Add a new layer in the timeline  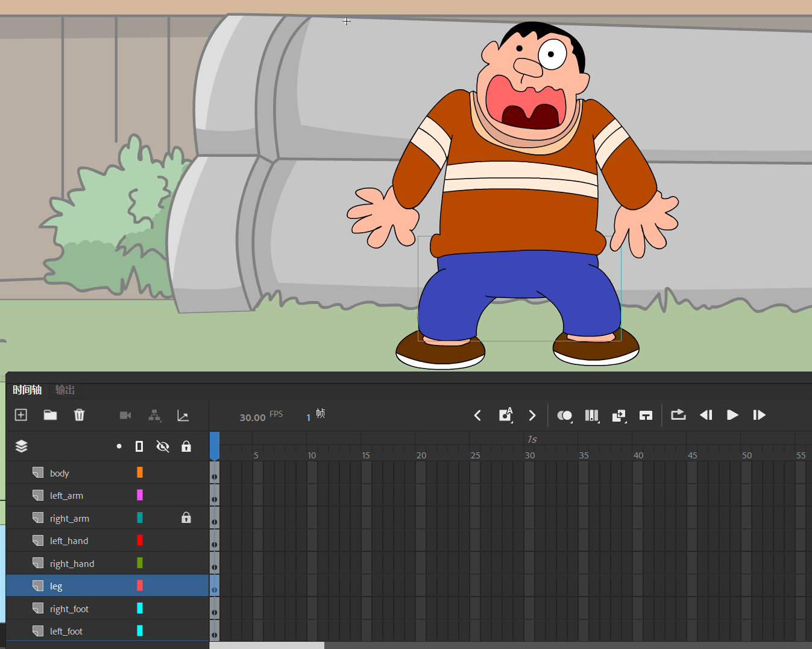[21, 415]
